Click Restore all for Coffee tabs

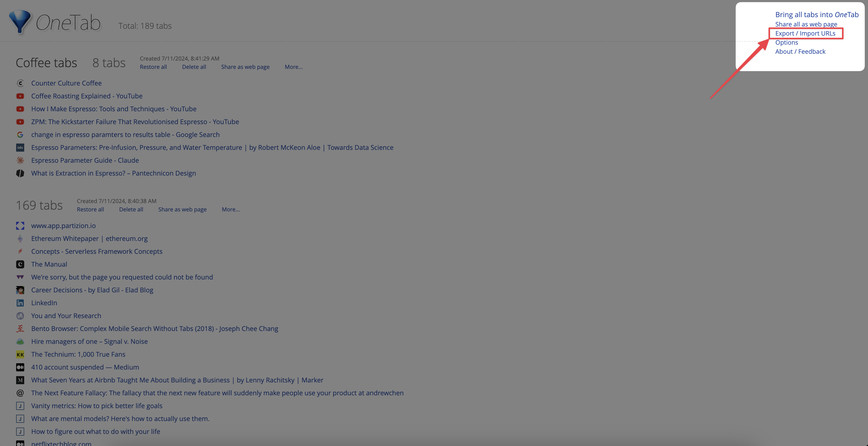coord(154,67)
